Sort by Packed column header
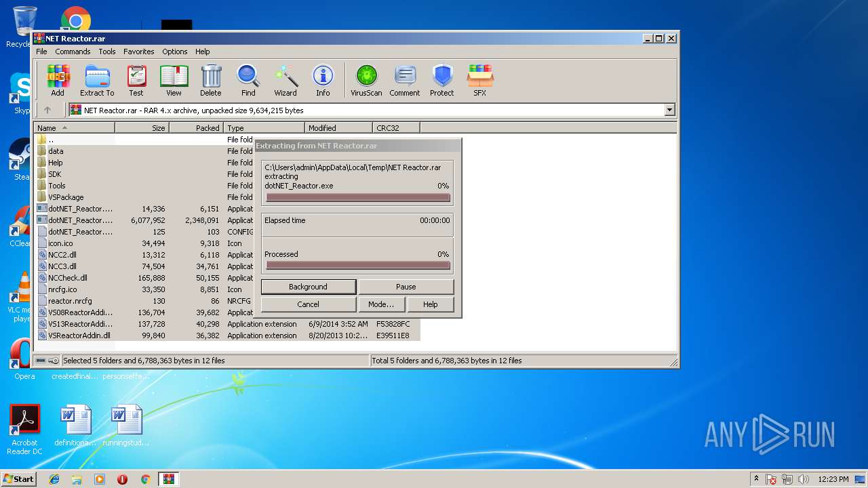Viewport: 868px width, 488px height. 196,127
